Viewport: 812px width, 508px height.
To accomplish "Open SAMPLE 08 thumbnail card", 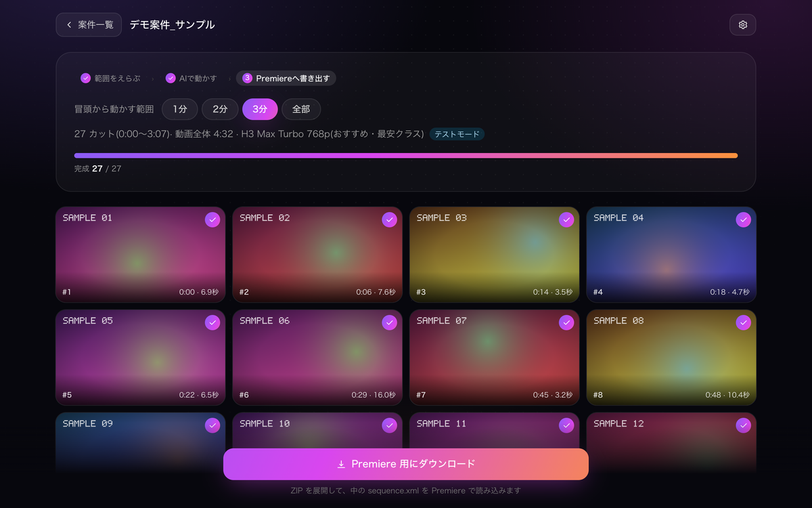I will (x=671, y=358).
